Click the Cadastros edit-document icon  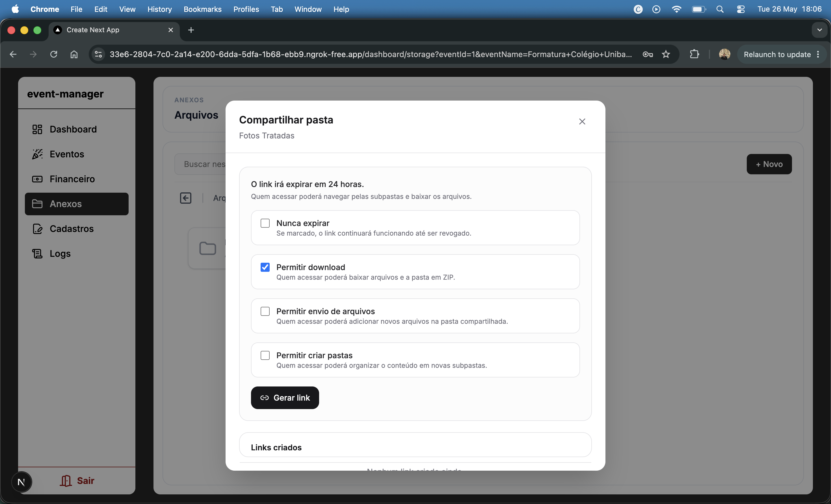[37, 229]
